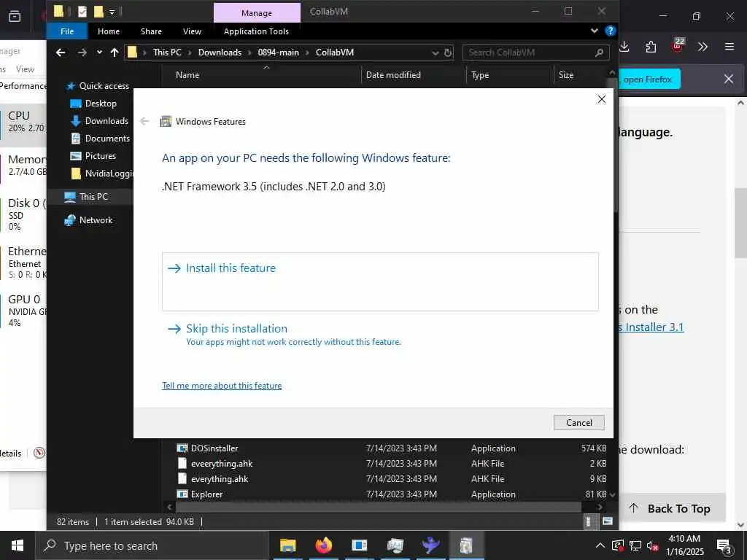Screen dimensions: 747x560
Task: Refresh the CollabVM folder view
Action: [448, 52]
